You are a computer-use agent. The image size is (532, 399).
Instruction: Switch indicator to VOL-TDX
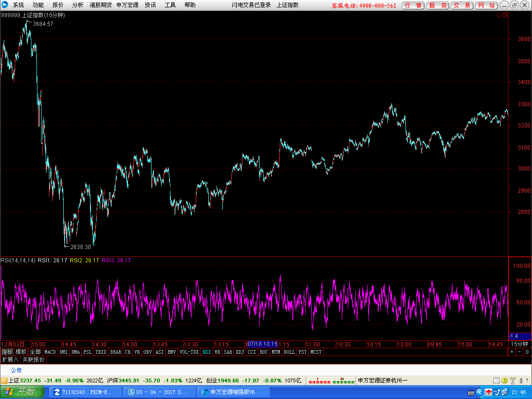[189, 352]
